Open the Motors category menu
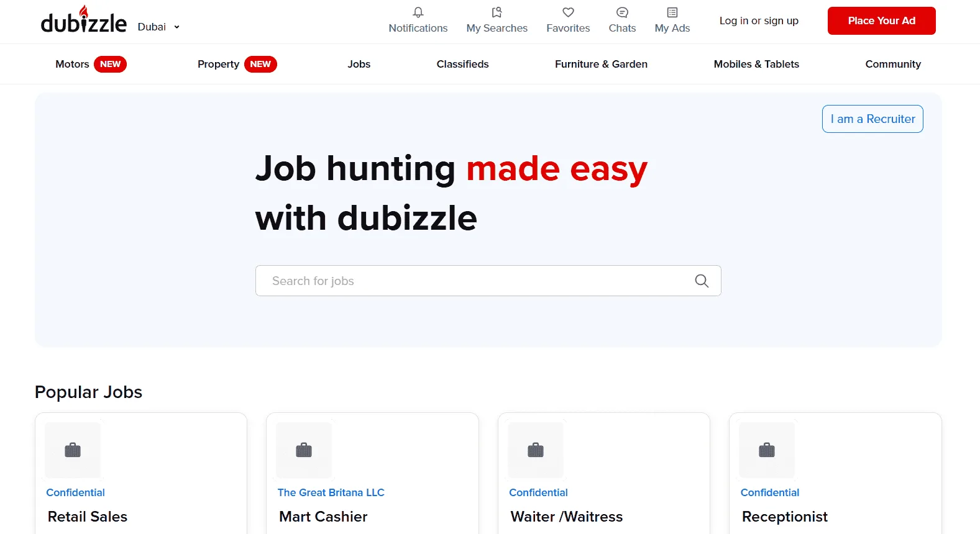 click(73, 64)
